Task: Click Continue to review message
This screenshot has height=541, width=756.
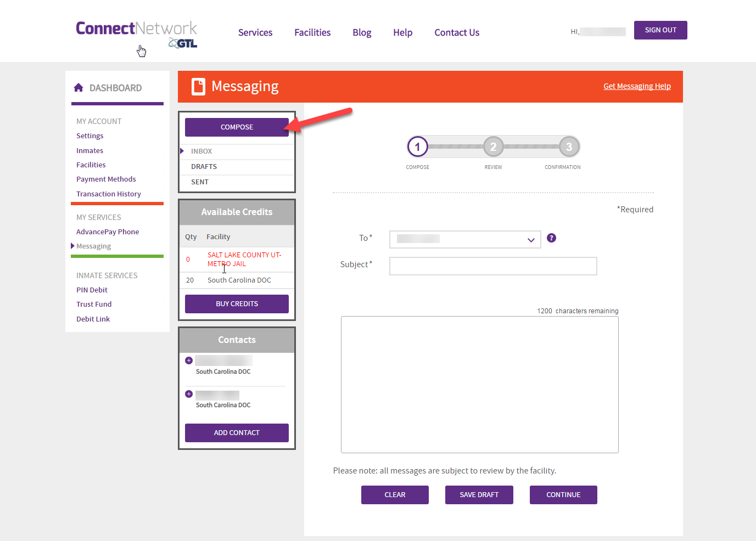Action: tap(563, 495)
